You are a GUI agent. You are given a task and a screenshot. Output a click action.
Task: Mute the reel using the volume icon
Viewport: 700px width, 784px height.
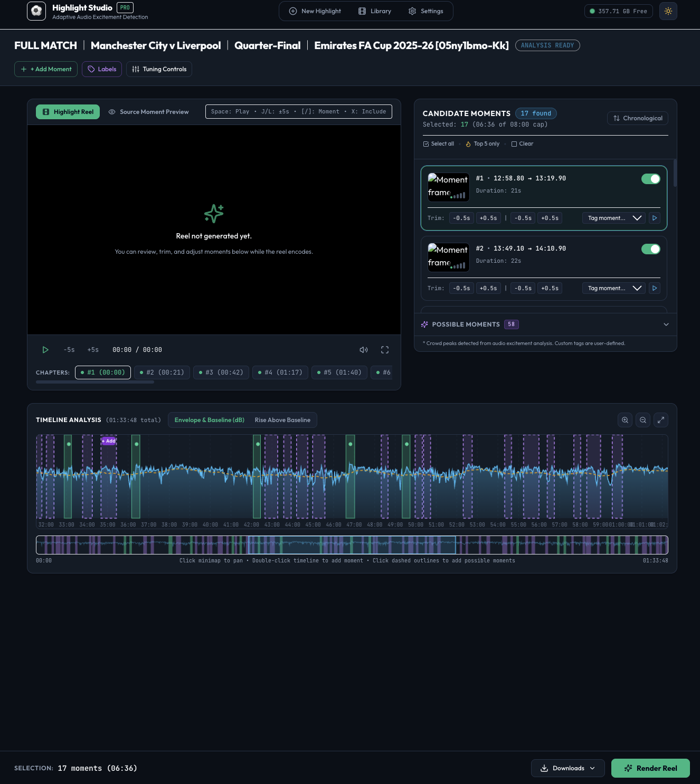[x=364, y=350]
